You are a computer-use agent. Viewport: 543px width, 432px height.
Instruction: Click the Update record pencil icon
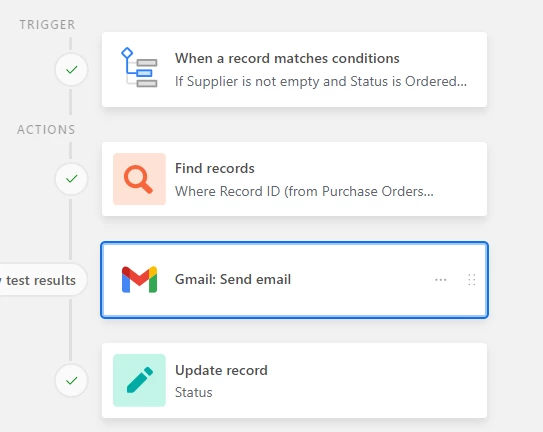coord(139,380)
